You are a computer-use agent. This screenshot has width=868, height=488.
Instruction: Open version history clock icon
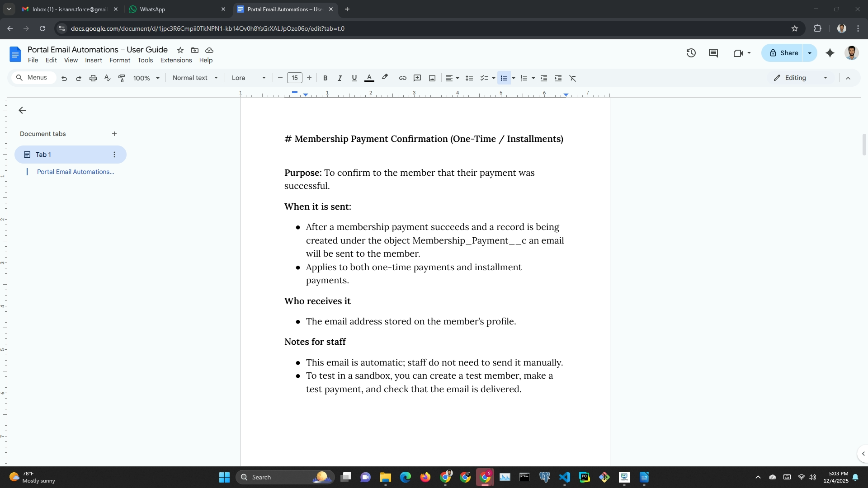point(691,53)
